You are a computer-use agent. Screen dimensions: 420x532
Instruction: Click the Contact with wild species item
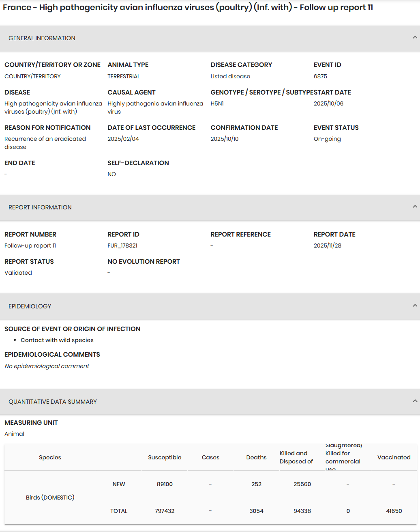tap(57, 340)
